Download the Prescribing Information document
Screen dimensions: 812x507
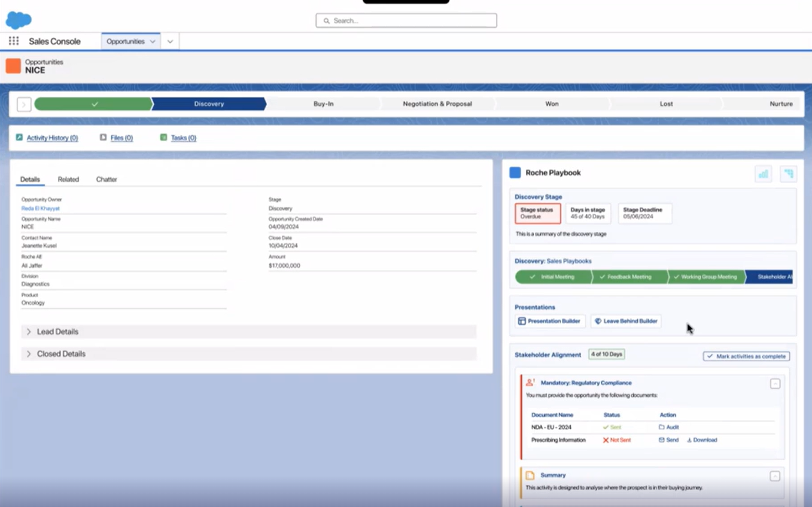tap(701, 440)
